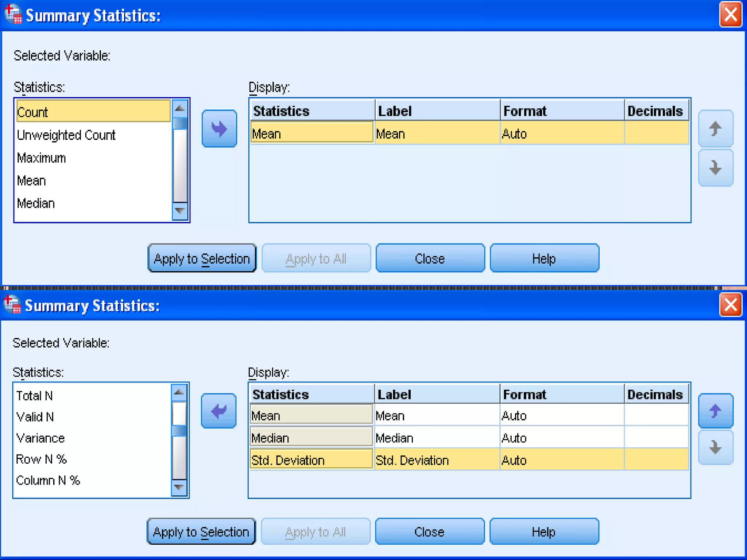Screen dimensions: 747x560
Task: Select Unweighted Count in Statistics list
Action: pyautogui.click(x=66, y=135)
